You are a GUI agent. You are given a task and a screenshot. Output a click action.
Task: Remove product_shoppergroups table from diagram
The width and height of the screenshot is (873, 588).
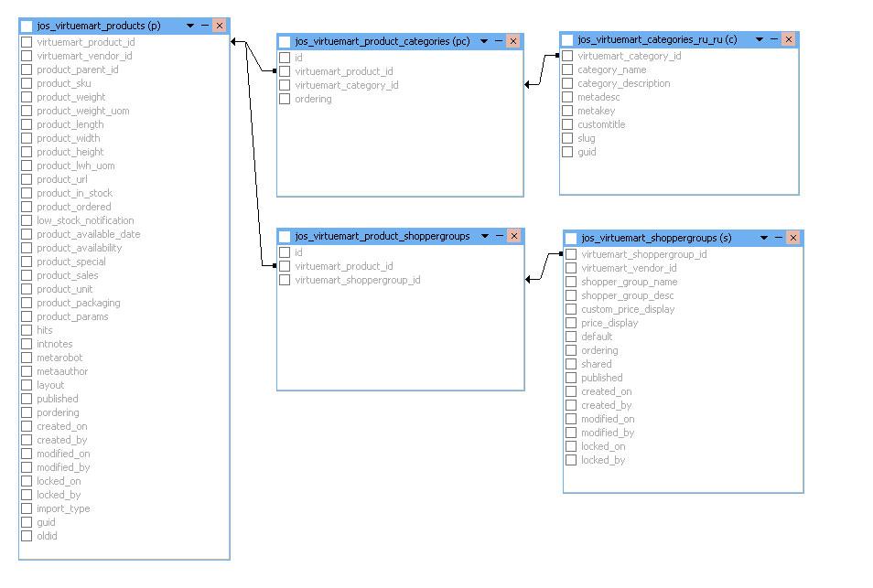click(514, 236)
